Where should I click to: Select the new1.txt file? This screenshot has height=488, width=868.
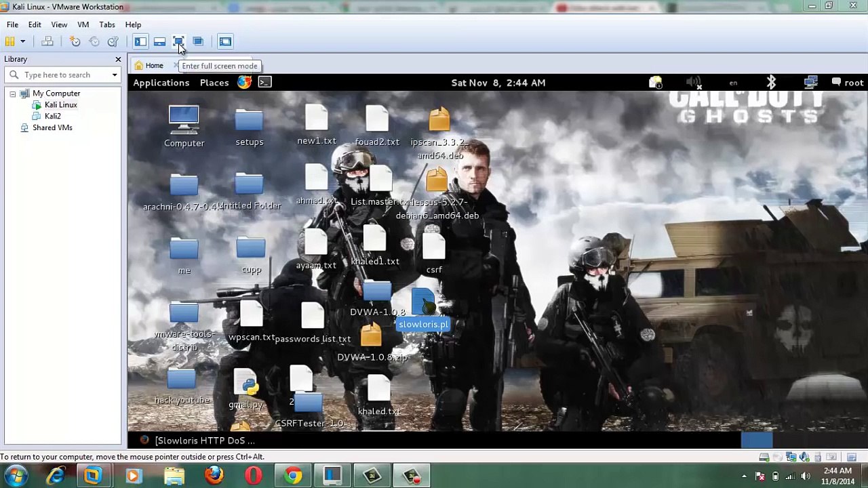pos(317,125)
